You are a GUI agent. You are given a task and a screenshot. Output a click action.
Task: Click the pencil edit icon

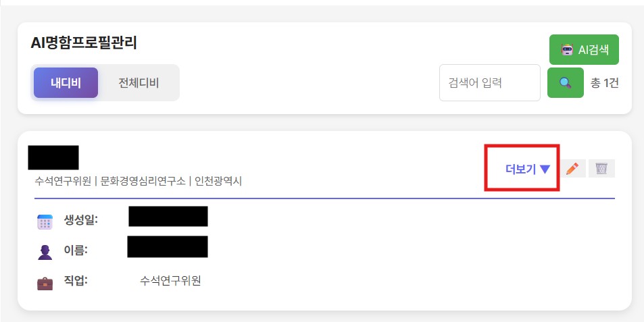[572, 169]
